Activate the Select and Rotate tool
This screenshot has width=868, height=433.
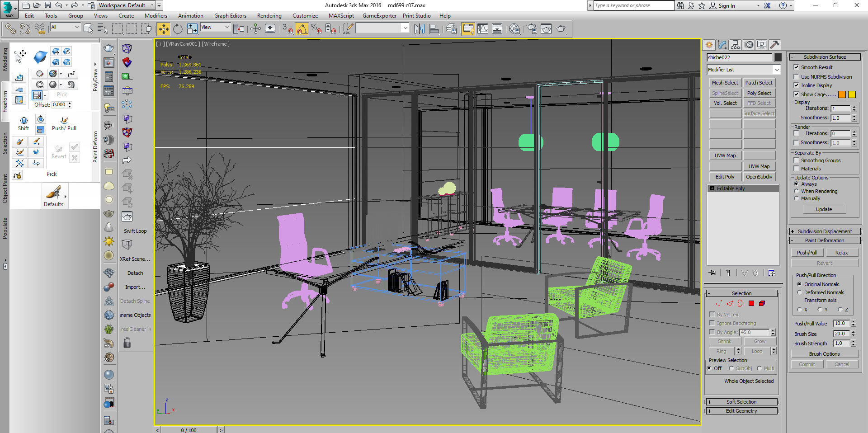pyautogui.click(x=178, y=29)
